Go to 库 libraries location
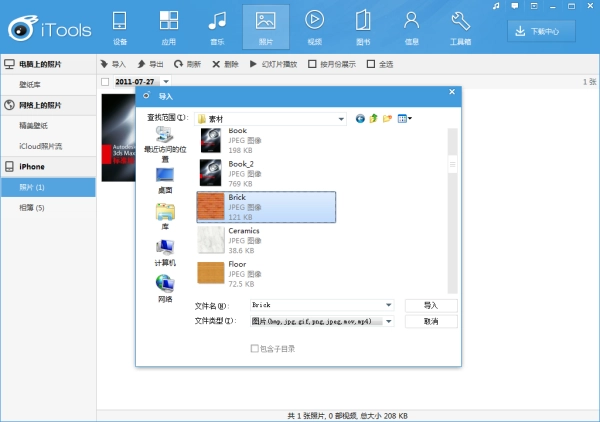 (x=165, y=217)
